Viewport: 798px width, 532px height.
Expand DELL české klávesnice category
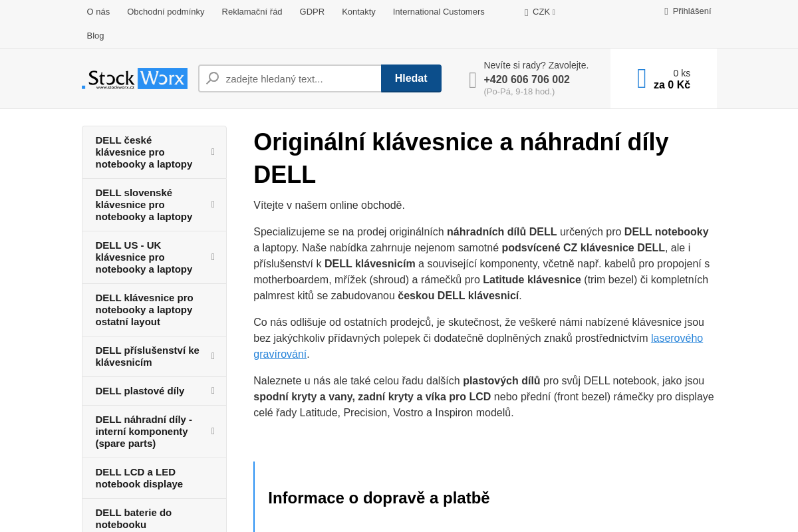click(x=213, y=152)
